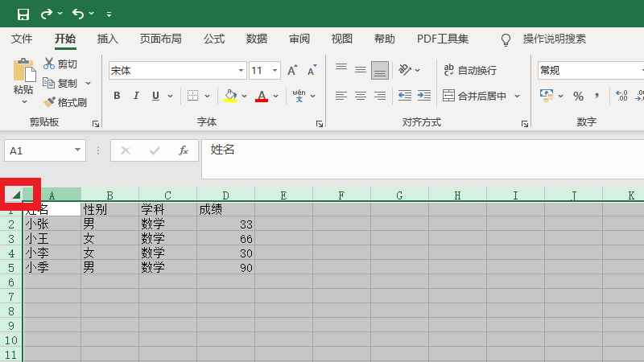Apply percent style (%) format
Image resolution: width=644 pixels, height=362 pixels.
tap(578, 96)
